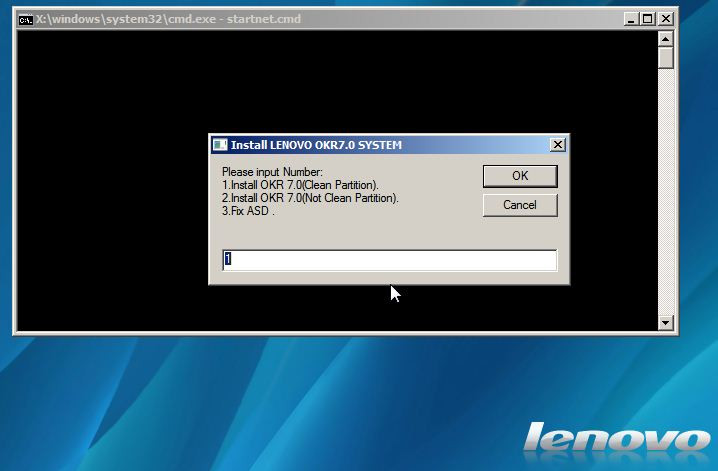Click the Lenovo logo on the desktop
Screen dimensions: 718x471
[617, 438]
